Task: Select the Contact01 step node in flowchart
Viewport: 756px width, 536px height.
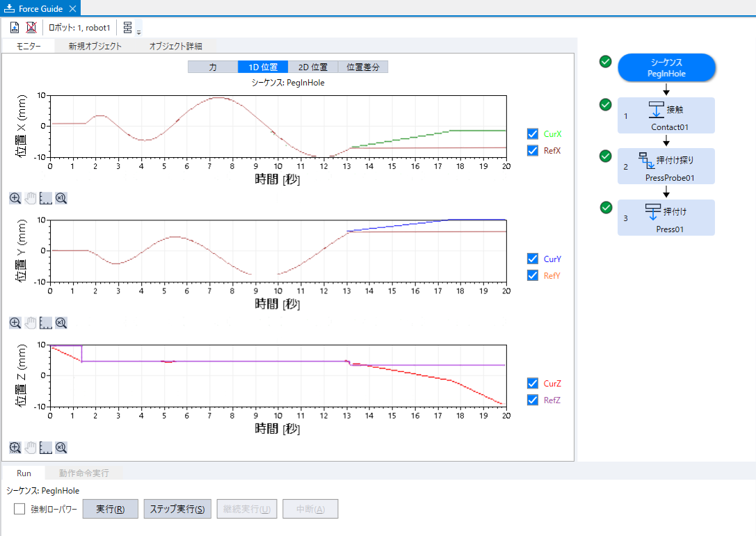Action: [x=666, y=115]
